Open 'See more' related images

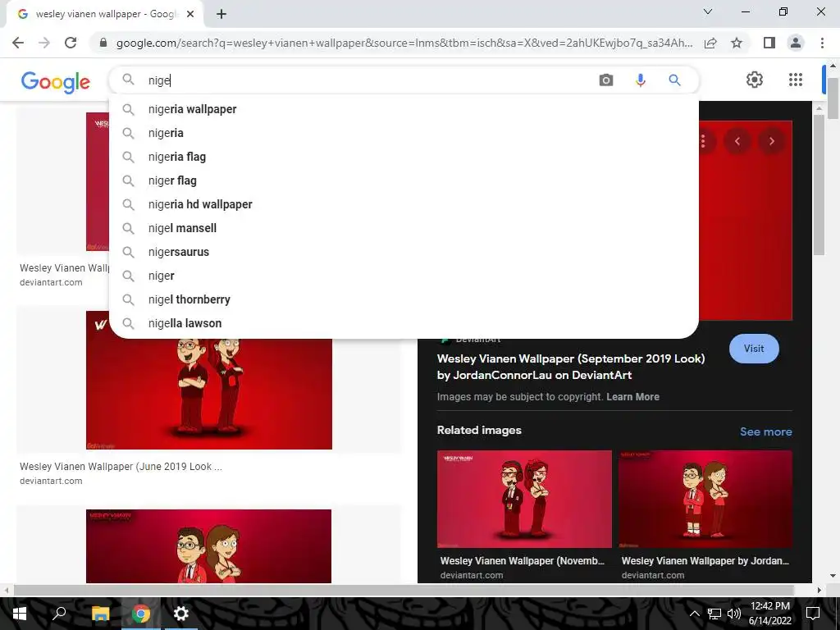point(765,431)
